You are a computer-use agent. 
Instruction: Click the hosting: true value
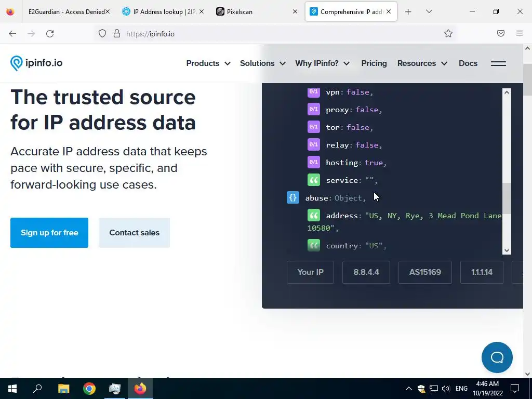click(374, 163)
